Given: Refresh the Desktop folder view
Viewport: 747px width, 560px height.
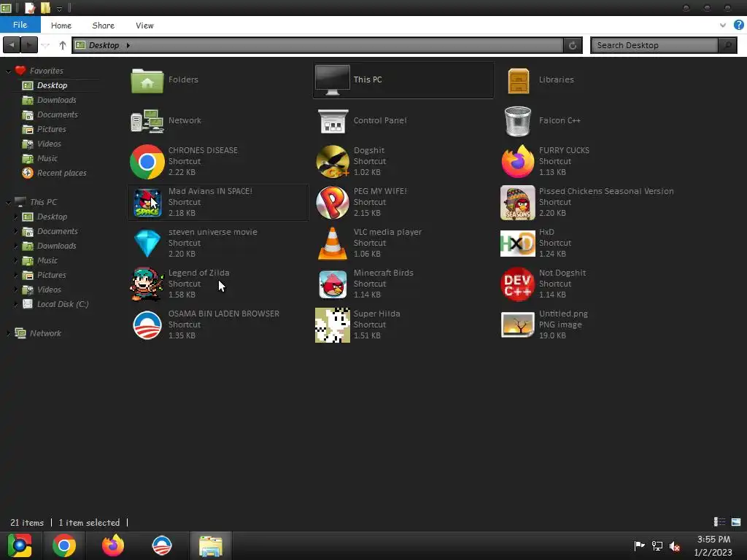Looking at the screenshot, I should pos(573,45).
